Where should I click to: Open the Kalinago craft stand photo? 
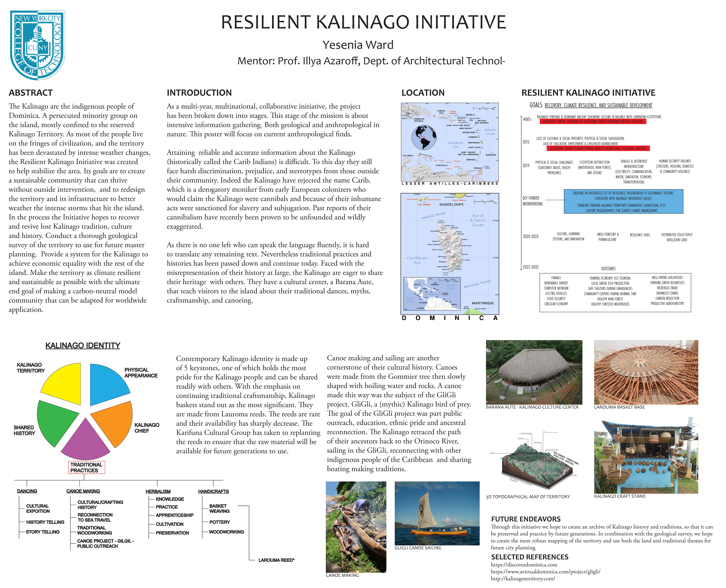click(646, 455)
